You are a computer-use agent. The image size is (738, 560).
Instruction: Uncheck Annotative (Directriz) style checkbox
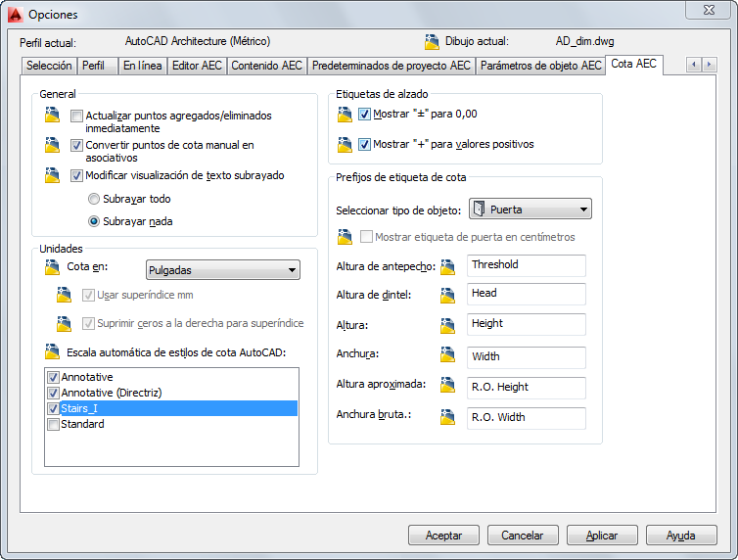point(53,393)
